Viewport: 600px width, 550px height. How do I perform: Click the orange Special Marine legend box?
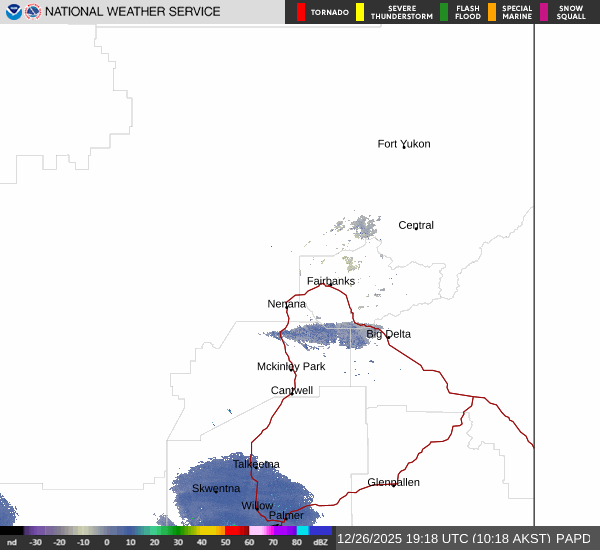(492, 12)
